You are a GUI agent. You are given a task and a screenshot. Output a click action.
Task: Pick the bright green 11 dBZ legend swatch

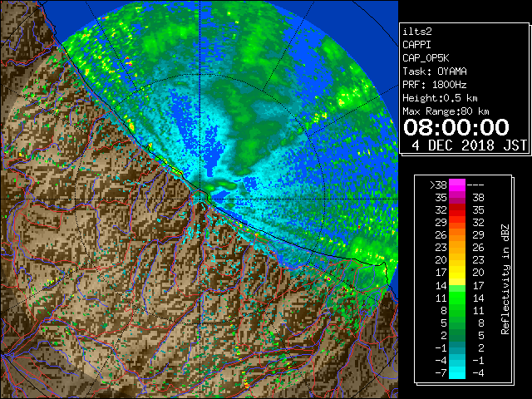[457, 298]
